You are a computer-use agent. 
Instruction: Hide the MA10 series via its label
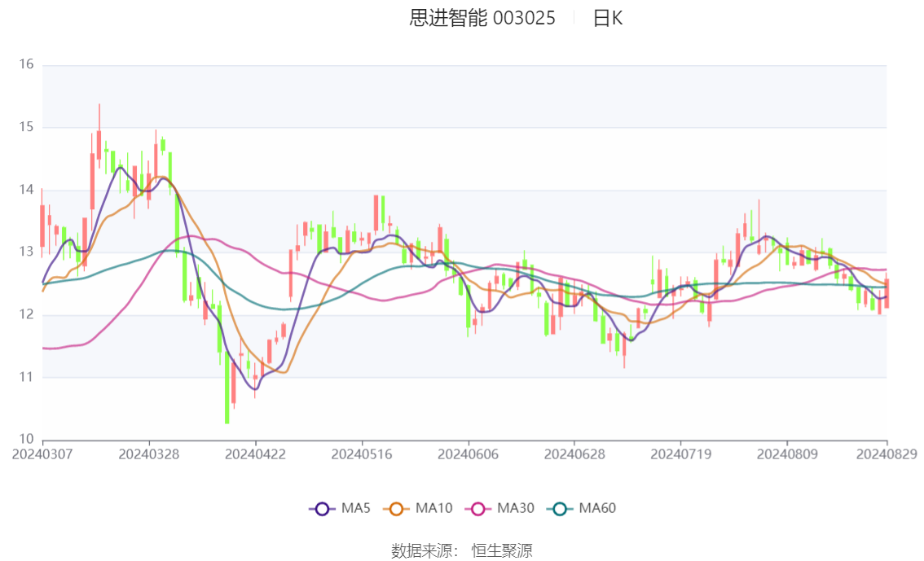[433, 508]
